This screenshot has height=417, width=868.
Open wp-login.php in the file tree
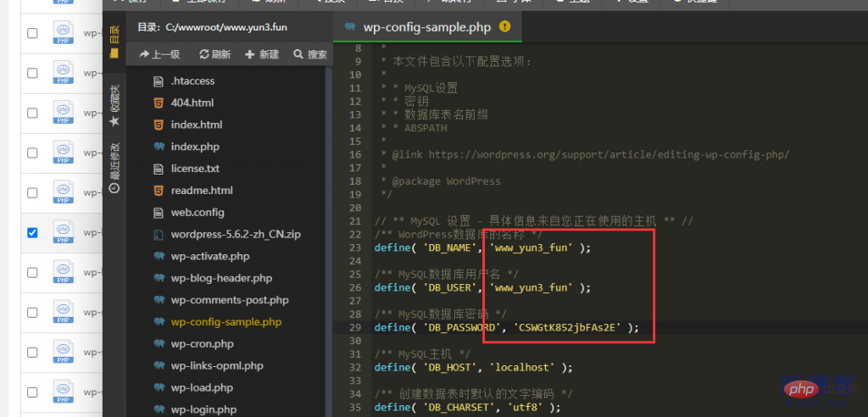coord(203,410)
